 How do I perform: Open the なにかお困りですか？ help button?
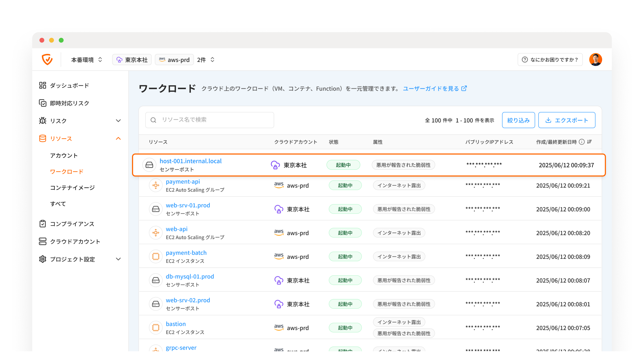[550, 60]
